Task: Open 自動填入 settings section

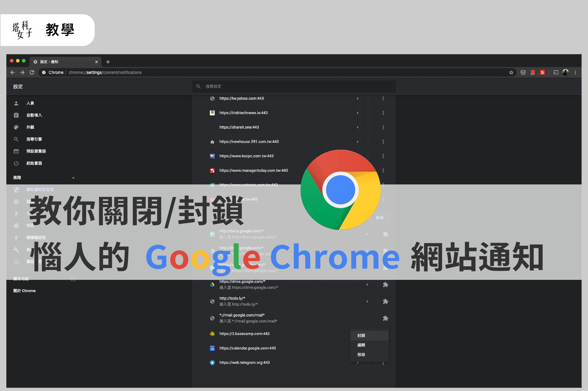Action: [34, 115]
